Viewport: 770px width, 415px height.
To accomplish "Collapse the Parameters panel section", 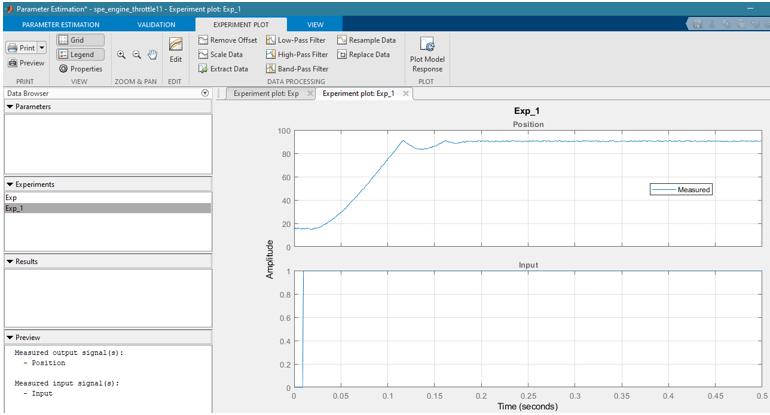I will click(x=10, y=106).
